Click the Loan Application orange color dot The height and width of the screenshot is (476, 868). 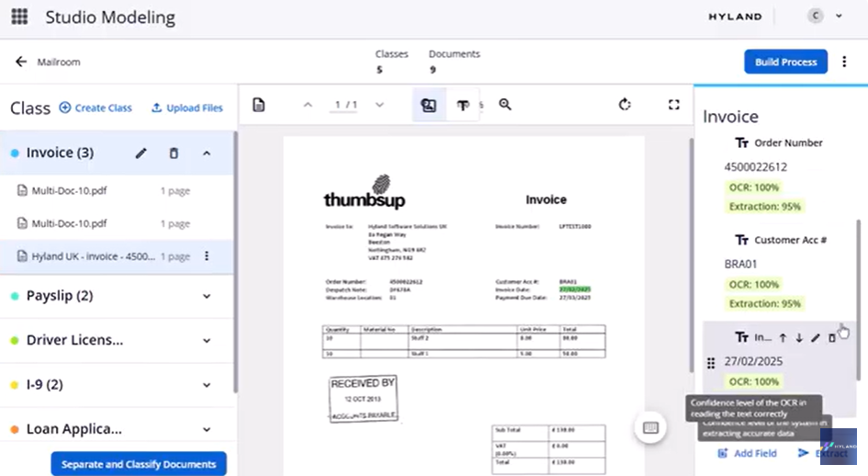(x=15, y=429)
